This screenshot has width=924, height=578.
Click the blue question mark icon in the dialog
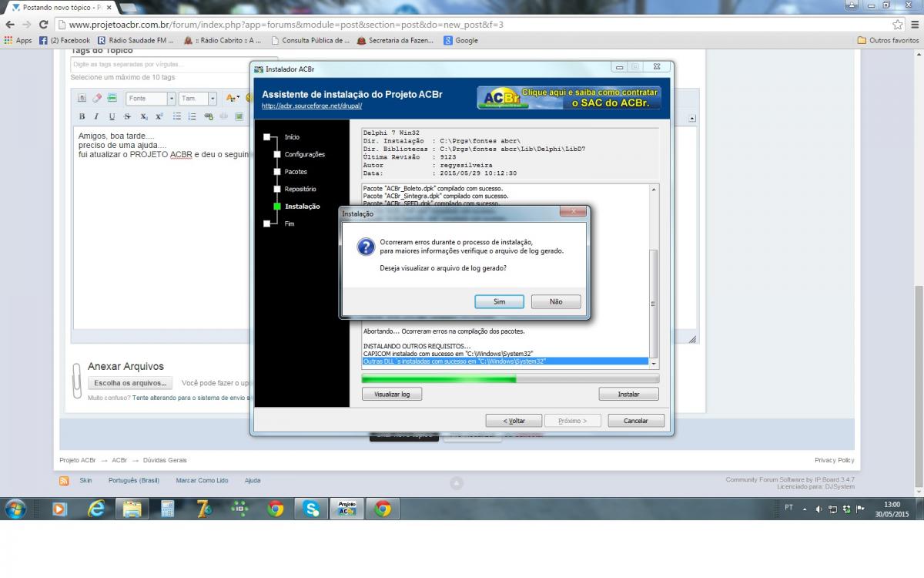click(366, 247)
